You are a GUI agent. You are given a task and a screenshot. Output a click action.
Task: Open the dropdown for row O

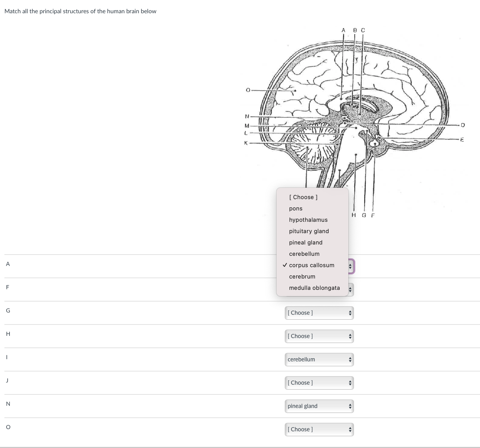[319, 429]
